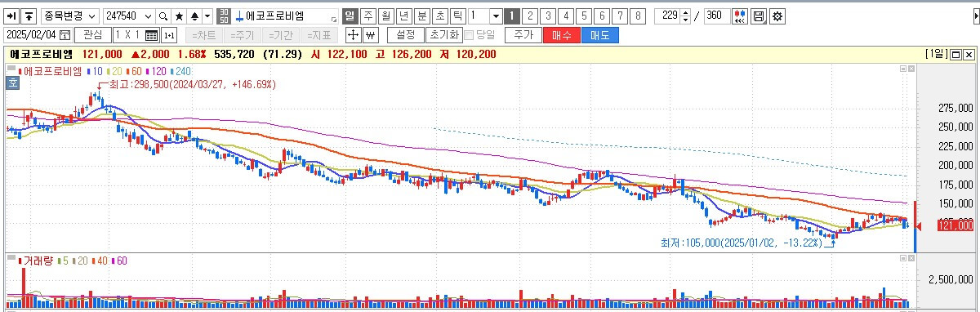Click the candle scroll-back chart icon

click(x=740, y=16)
